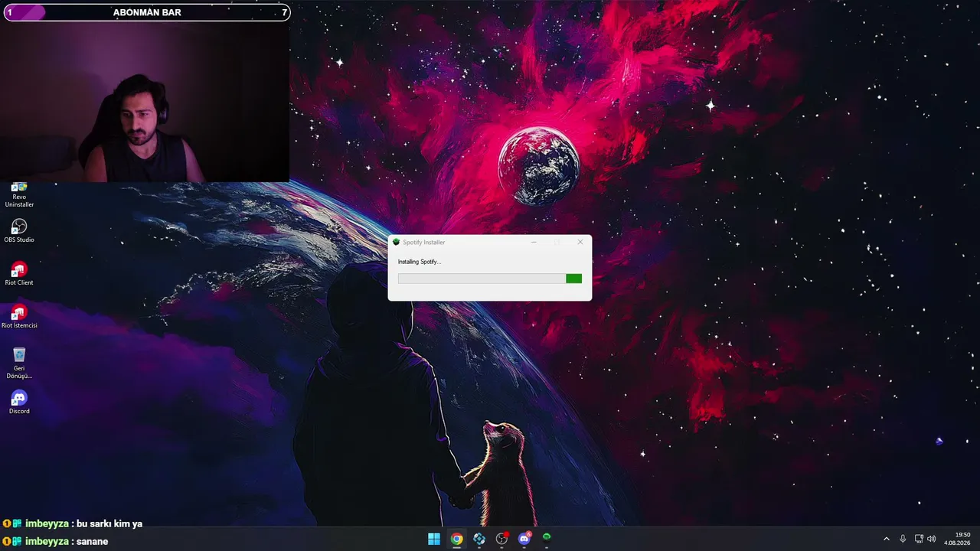Show hidden system tray icons
This screenshot has width=980, height=551.
(887, 539)
